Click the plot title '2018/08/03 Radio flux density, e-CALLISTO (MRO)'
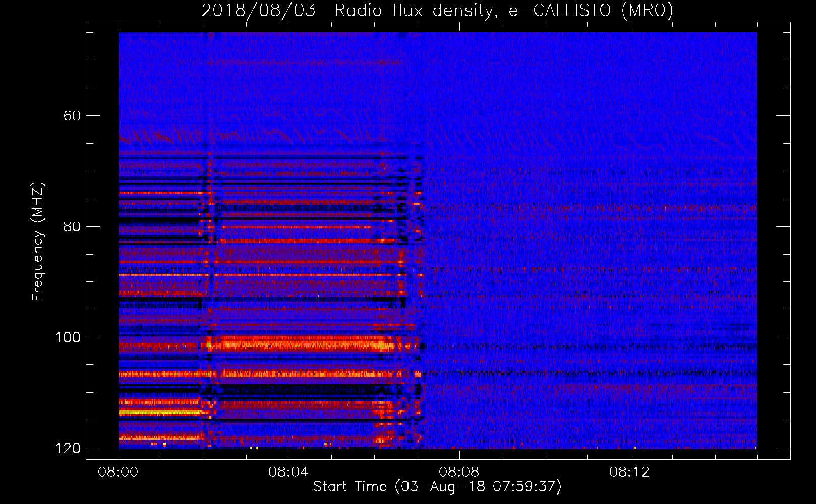This screenshot has width=816, height=504. 437,10
